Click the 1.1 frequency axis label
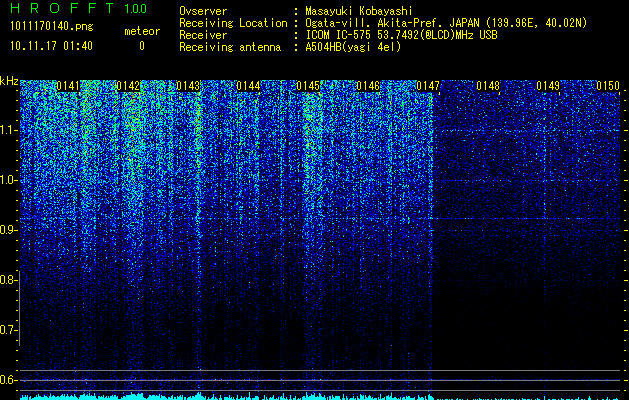 (x=8, y=130)
